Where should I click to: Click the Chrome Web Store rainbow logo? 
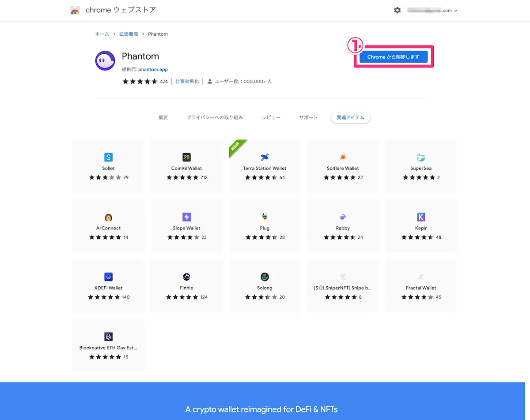(x=75, y=10)
